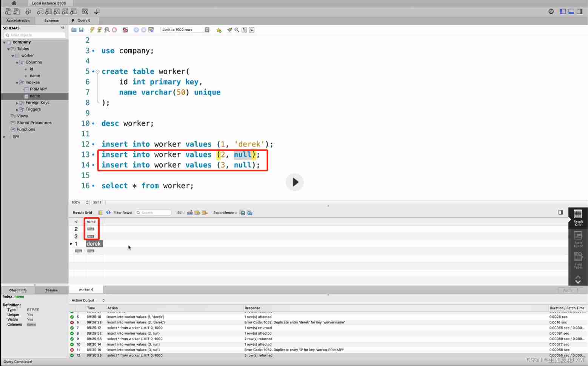Rollback the current transaction icon
This screenshot has height=366, width=588.
143,30
